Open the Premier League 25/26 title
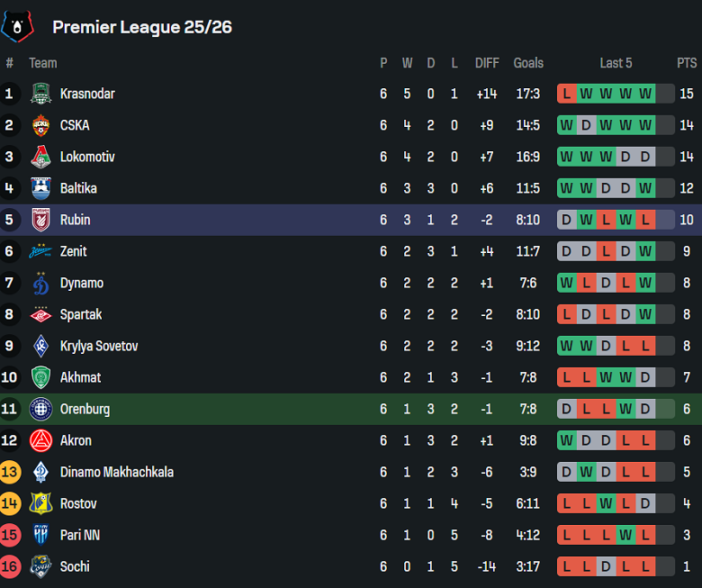 tap(142, 27)
